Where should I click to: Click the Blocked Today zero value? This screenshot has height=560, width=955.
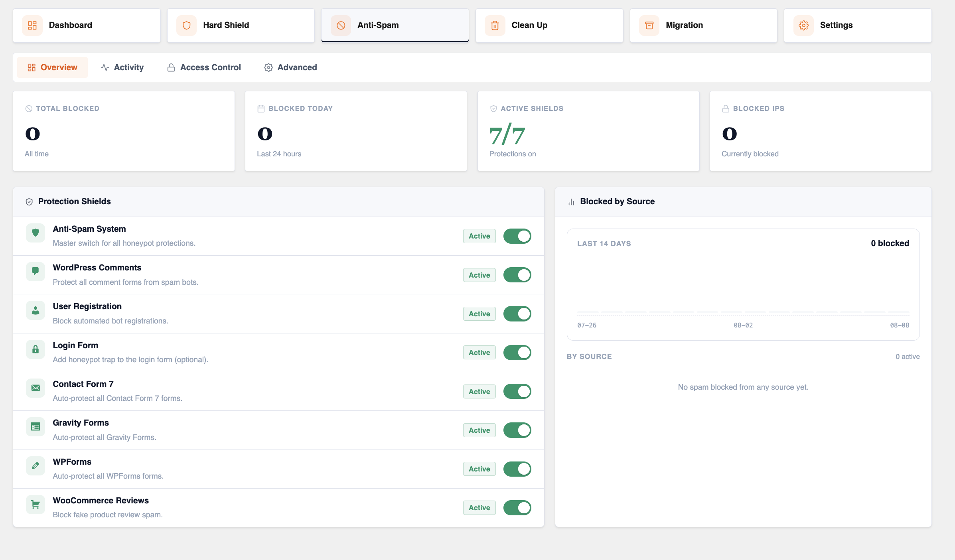265,134
